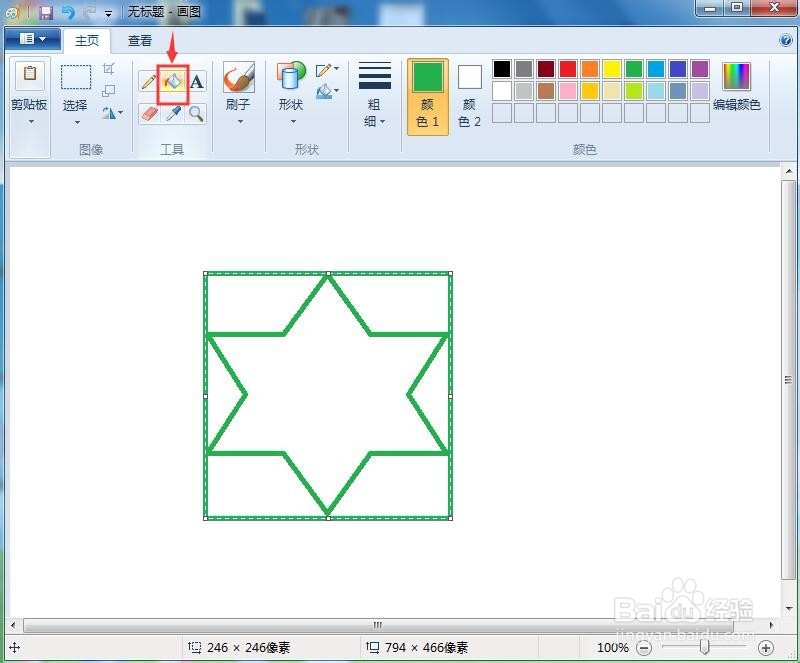Click the Save icon in quick access toolbar
Viewport: 800px width, 663px height.
46,12
